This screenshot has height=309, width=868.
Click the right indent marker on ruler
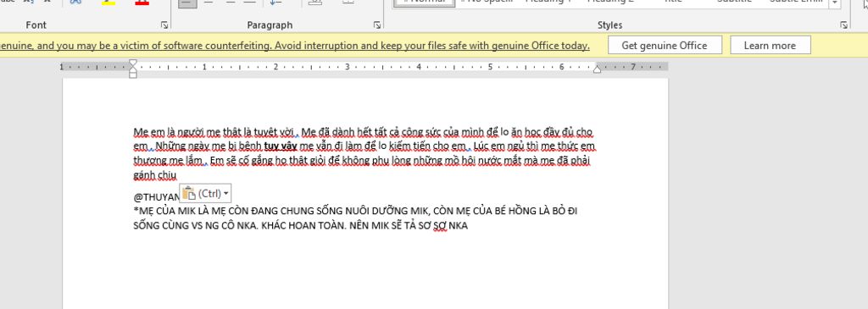click(x=597, y=69)
